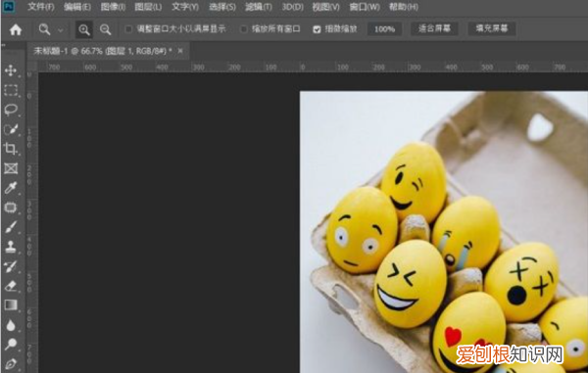
Task: Click the 100% zoom button
Action: 384,29
